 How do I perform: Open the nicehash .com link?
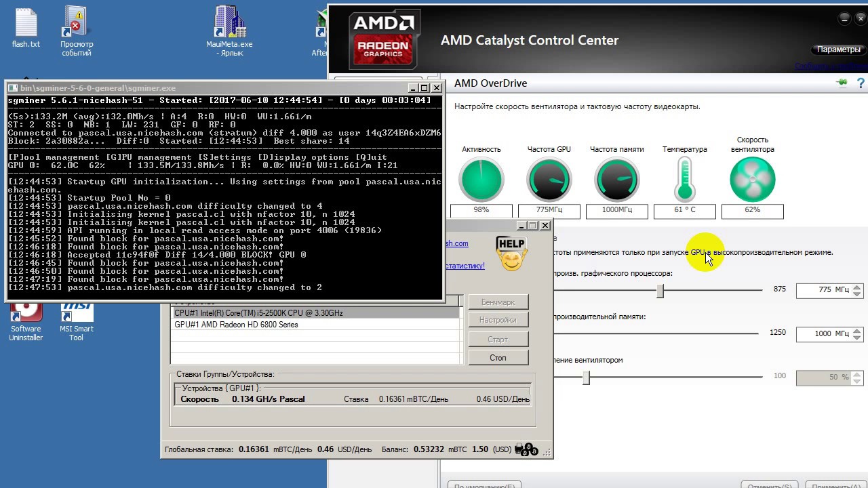[x=457, y=243]
